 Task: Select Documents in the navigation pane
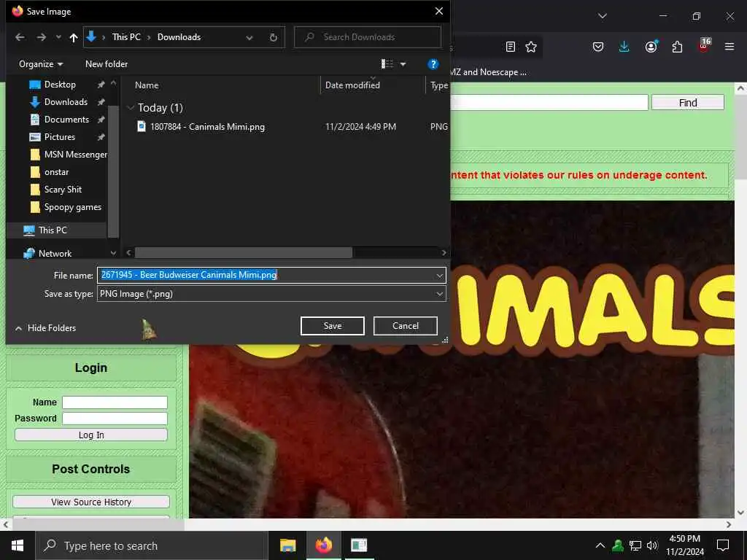66,120
